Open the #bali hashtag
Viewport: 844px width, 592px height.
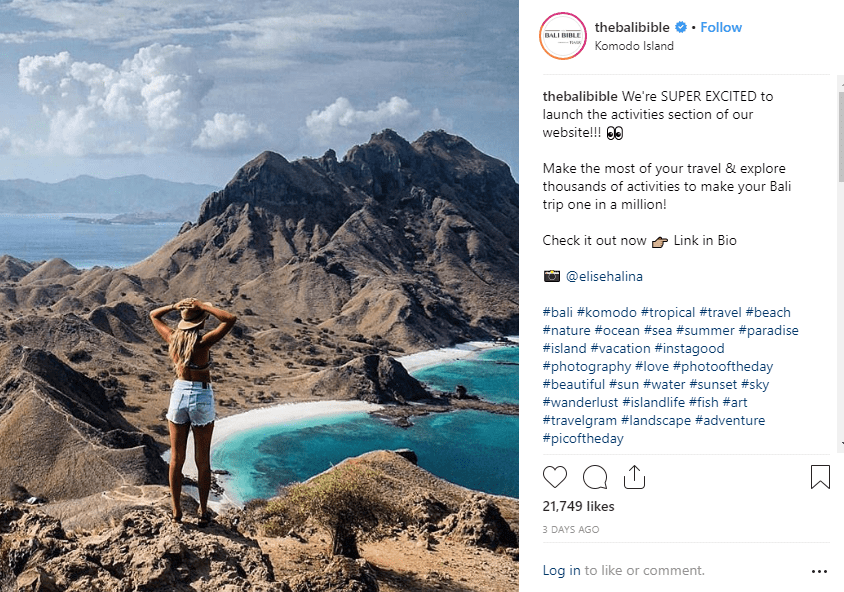coord(558,312)
